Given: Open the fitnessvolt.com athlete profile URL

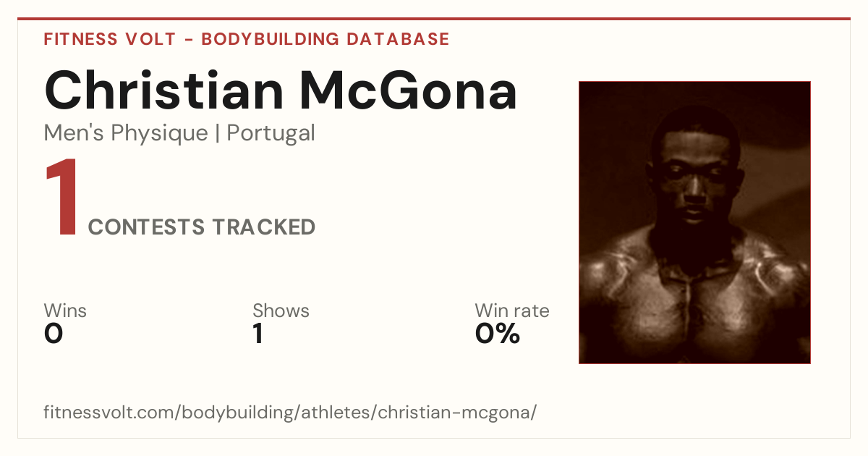Looking at the screenshot, I should click(290, 413).
